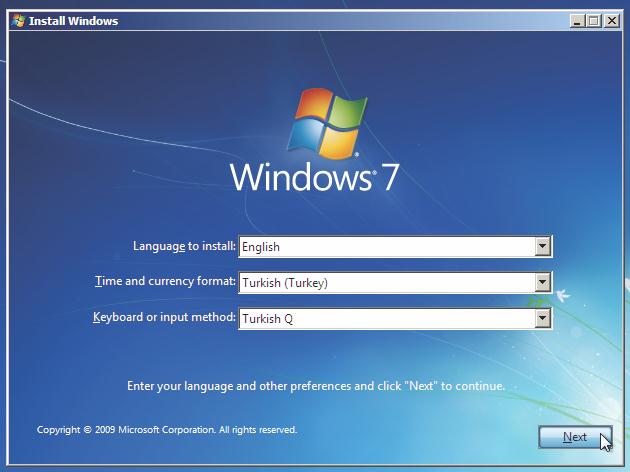Viewport: 630px width, 472px height.
Task: Close the Install Windows window
Action: pos(612,21)
